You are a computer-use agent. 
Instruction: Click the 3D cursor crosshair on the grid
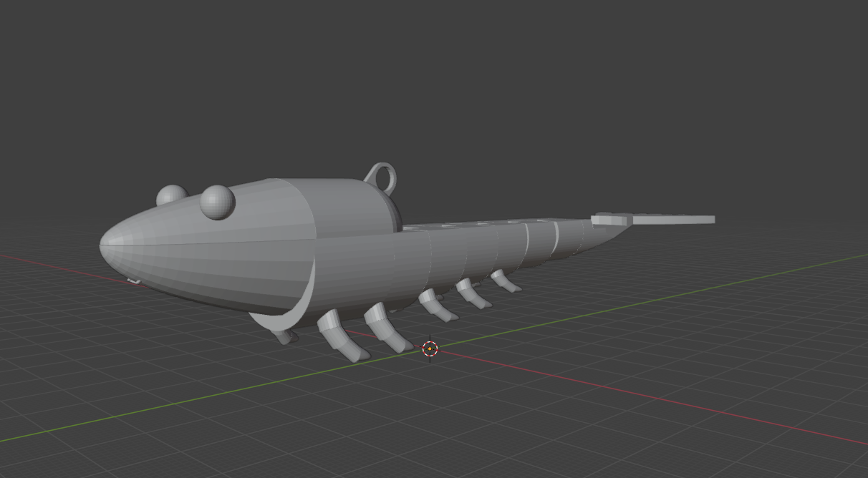pyautogui.click(x=430, y=348)
